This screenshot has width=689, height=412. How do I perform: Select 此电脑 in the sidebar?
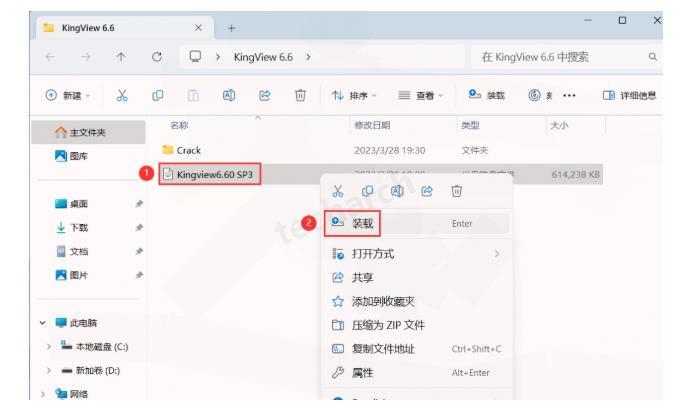coord(76,323)
